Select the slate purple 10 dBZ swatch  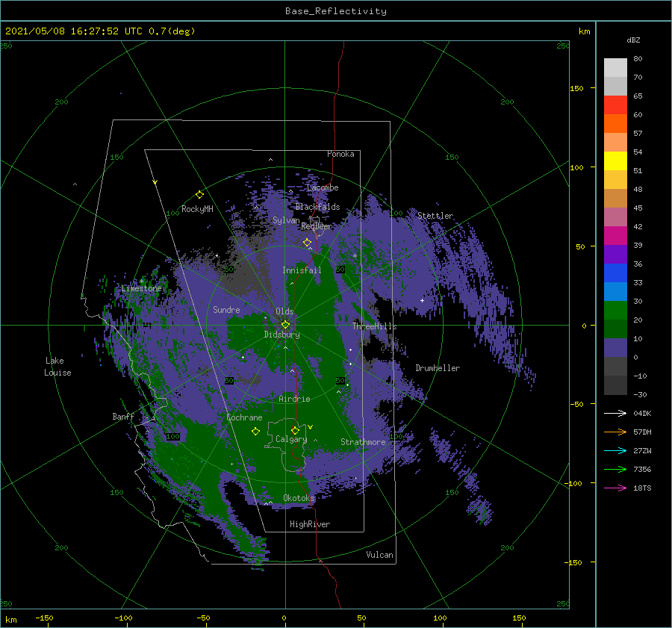click(615, 347)
